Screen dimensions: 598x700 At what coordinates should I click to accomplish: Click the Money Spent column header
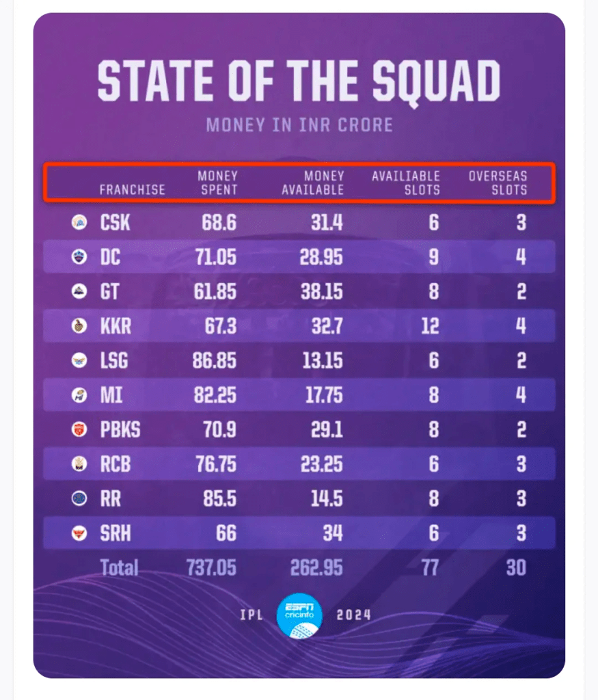pyautogui.click(x=217, y=183)
